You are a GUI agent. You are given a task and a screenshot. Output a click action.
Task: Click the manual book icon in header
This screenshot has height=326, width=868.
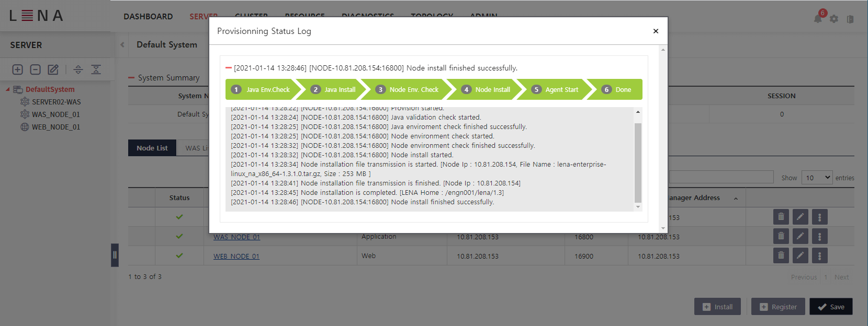[850, 19]
